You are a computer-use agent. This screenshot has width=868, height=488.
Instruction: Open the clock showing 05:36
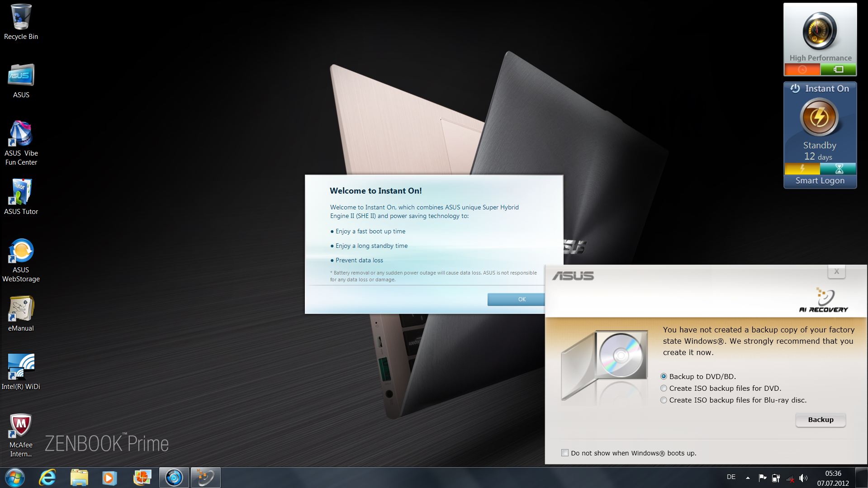833,478
